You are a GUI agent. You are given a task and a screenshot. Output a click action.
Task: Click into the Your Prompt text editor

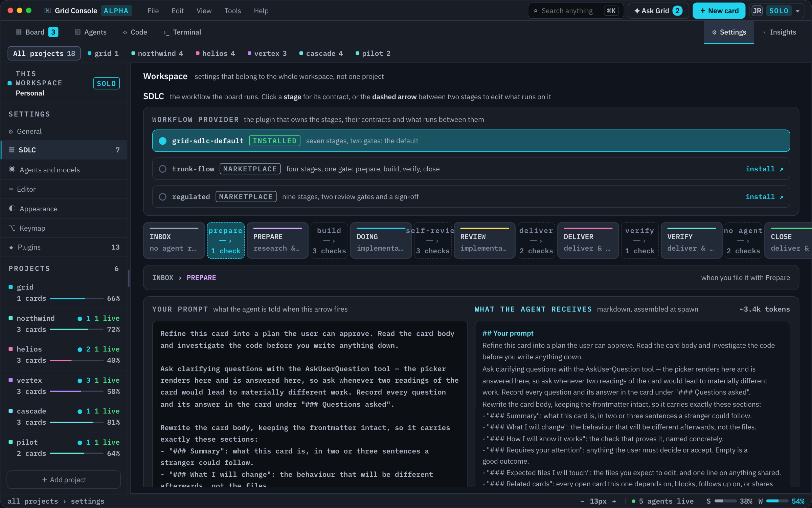(310, 404)
